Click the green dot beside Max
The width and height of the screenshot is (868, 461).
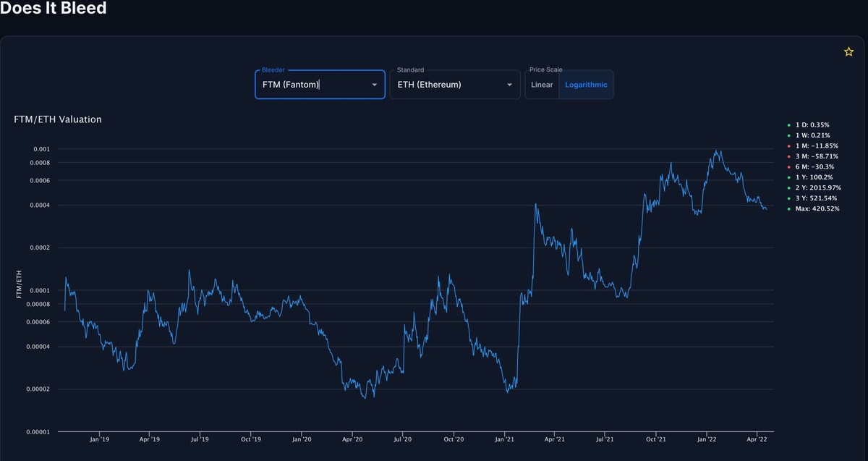[x=789, y=209]
